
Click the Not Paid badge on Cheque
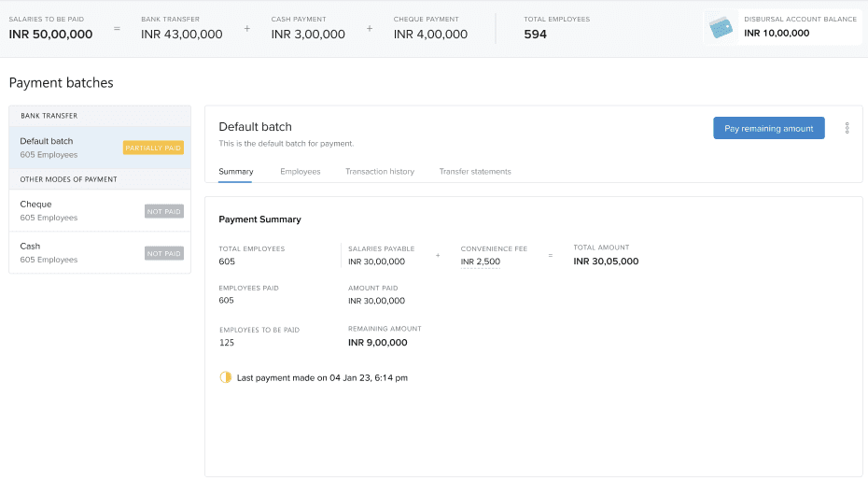(x=164, y=211)
